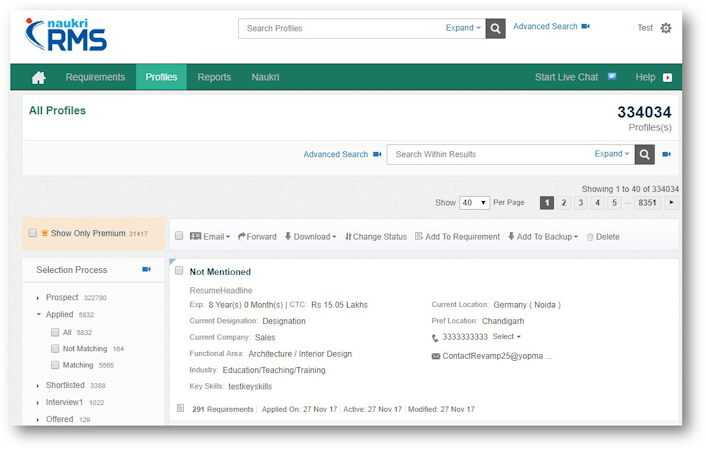Click the Download arrow icon
707x450 pixels.
pos(288,236)
